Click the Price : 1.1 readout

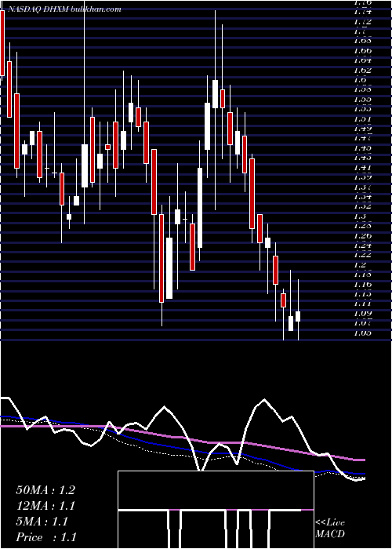point(45,537)
